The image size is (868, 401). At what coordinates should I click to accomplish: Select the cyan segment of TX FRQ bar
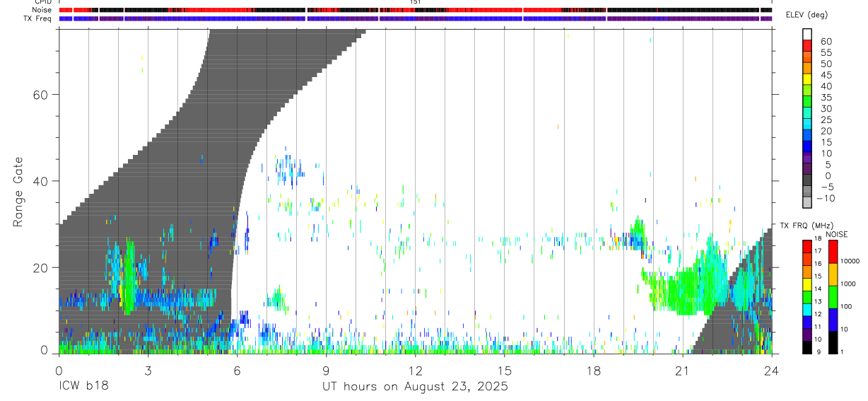pyautogui.click(x=807, y=309)
